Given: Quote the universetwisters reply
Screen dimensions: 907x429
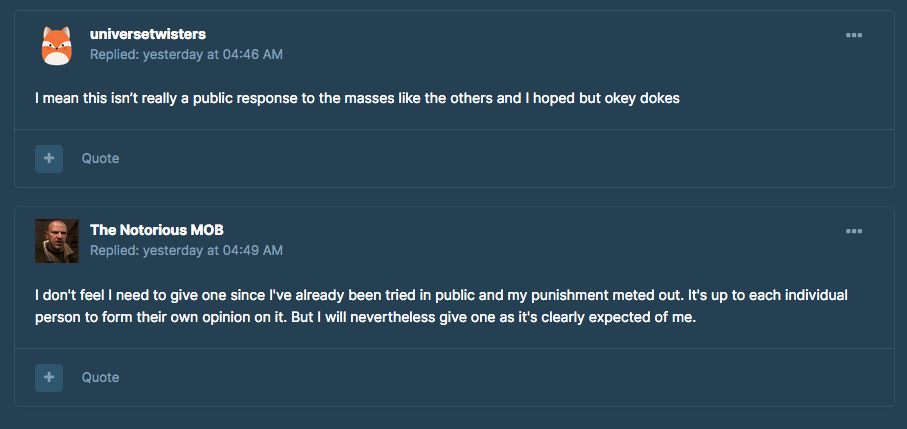Looking at the screenshot, I should pos(100,158).
